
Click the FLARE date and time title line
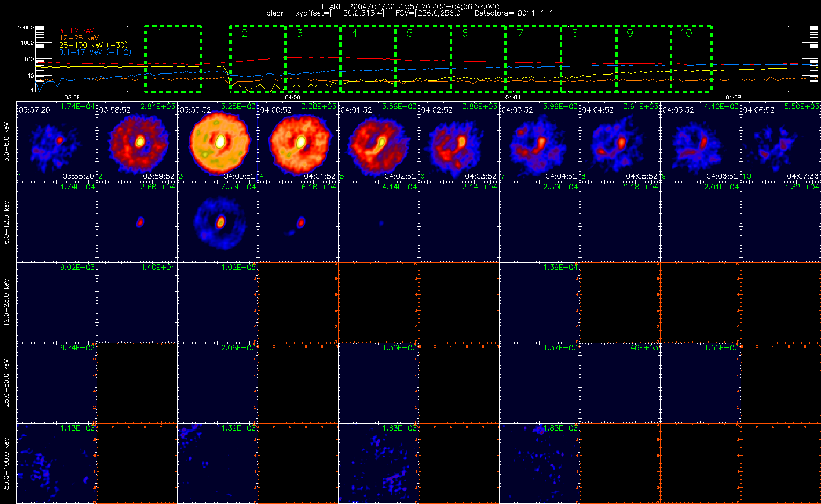(x=410, y=6)
